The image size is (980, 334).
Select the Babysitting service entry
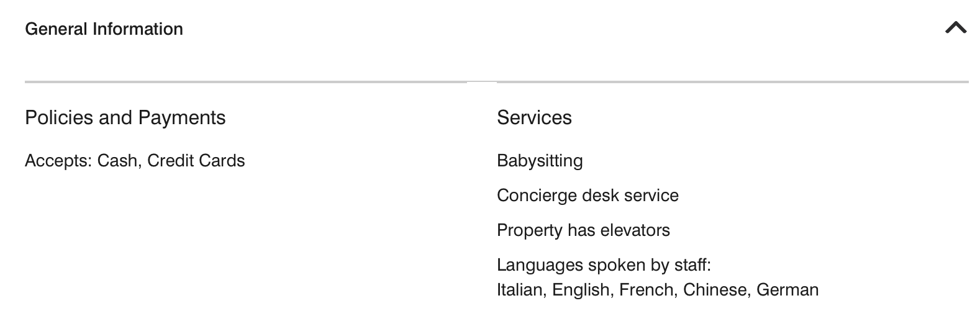point(540,161)
